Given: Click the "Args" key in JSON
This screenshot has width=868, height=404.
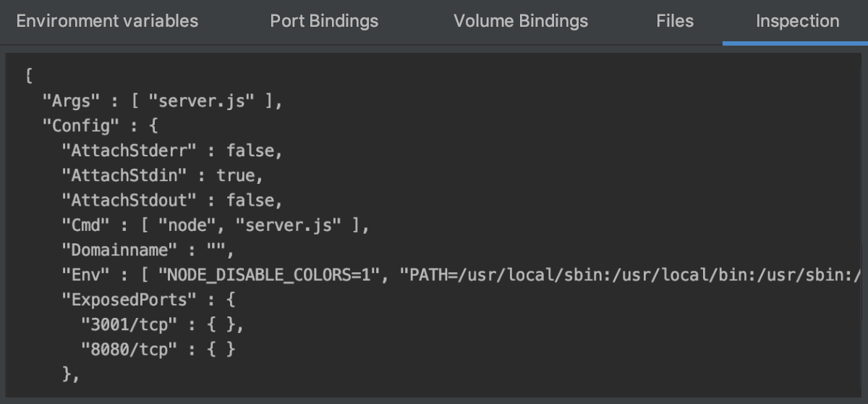Looking at the screenshot, I should click(x=71, y=101).
